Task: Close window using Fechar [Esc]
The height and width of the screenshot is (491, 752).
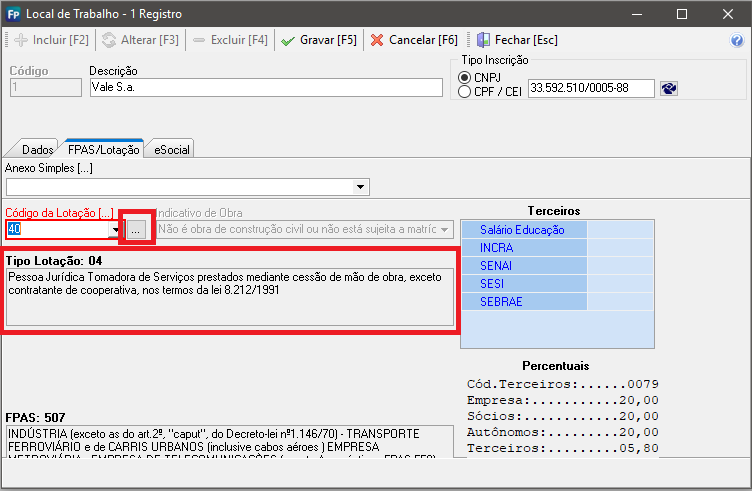Action: coord(516,40)
